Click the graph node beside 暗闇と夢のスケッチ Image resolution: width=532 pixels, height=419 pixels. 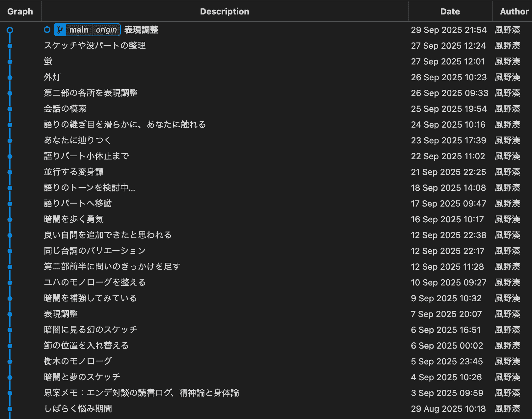point(10,377)
